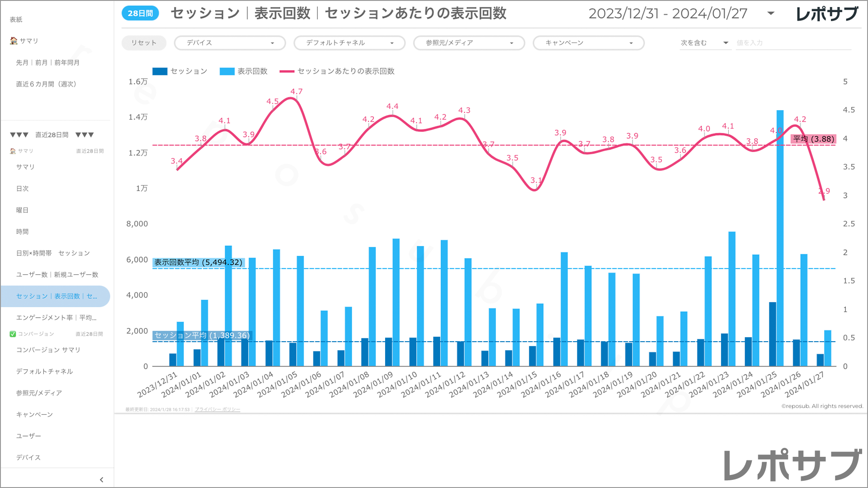The height and width of the screenshot is (488, 868).
Task: Open the デバイス filter dropdown
Action: (230, 43)
